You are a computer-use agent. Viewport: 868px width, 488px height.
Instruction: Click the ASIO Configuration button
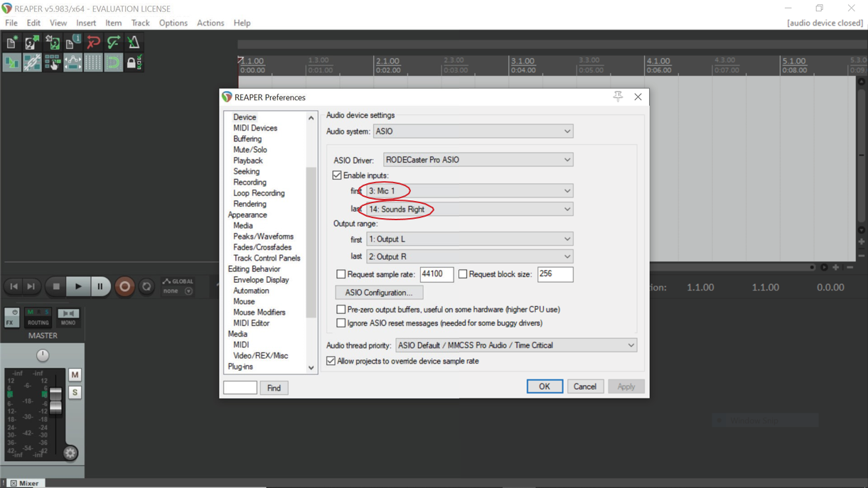pyautogui.click(x=378, y=293)
